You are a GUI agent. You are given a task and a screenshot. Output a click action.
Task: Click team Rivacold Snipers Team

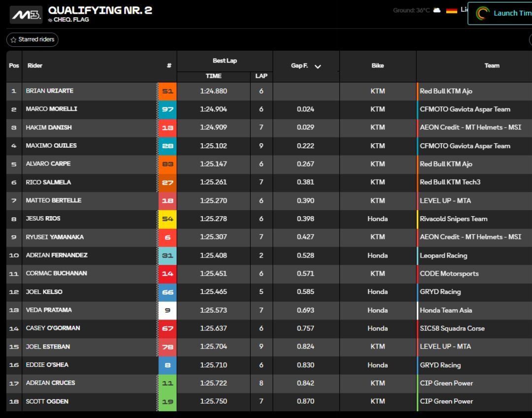pos(454,219)
